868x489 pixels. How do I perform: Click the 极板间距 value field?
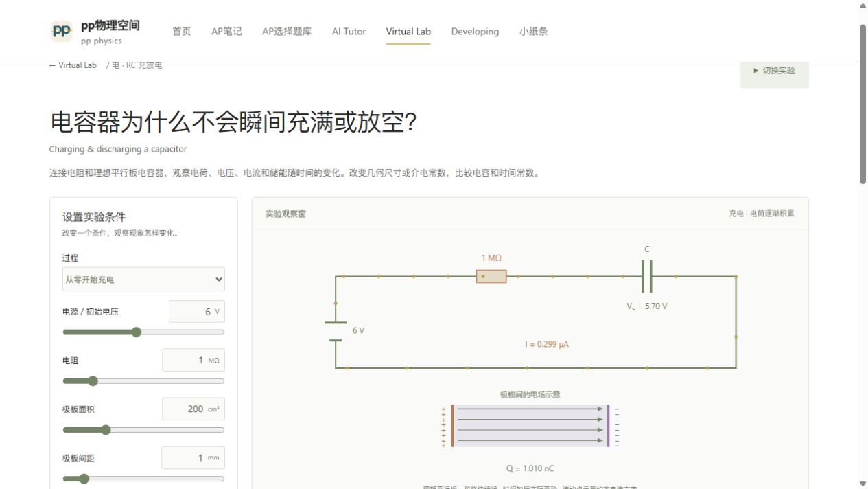point(193,458)
